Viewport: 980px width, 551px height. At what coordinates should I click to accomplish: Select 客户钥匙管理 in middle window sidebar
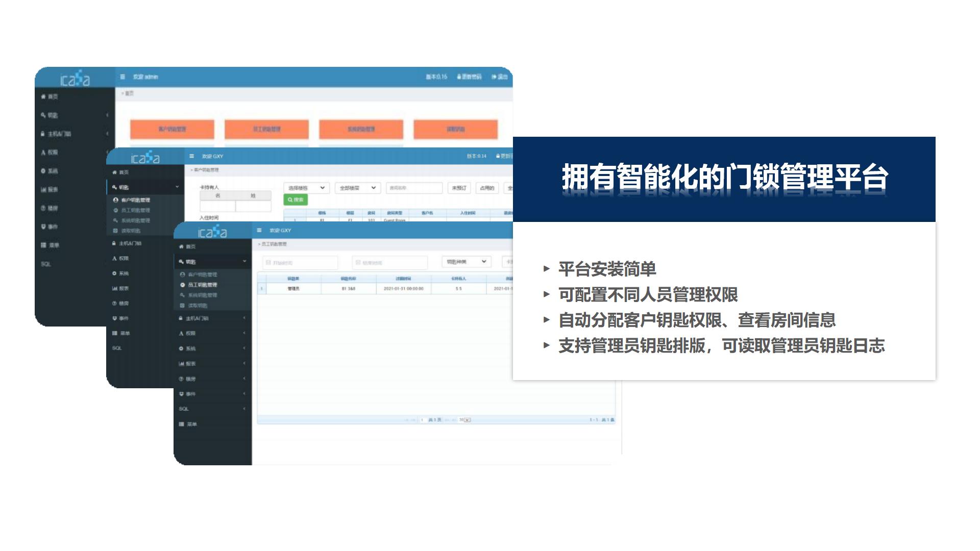(x=135, y=200)
